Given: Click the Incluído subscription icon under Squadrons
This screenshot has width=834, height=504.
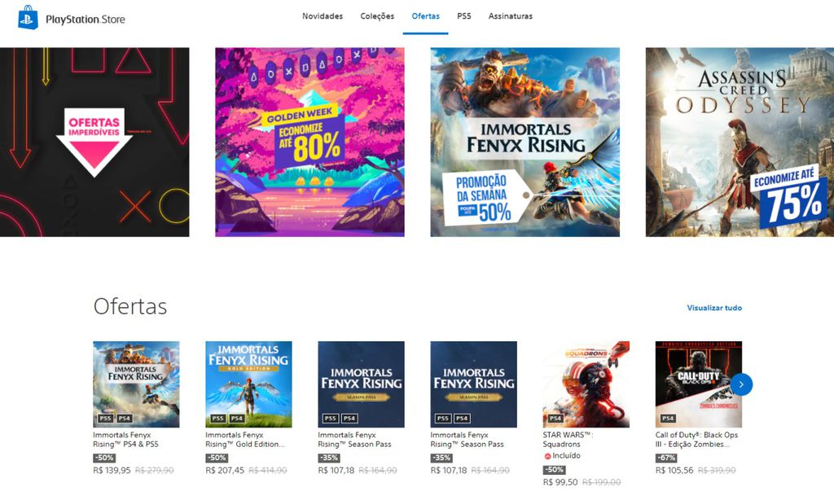Looking at the screenshot, I should point(546,456).
